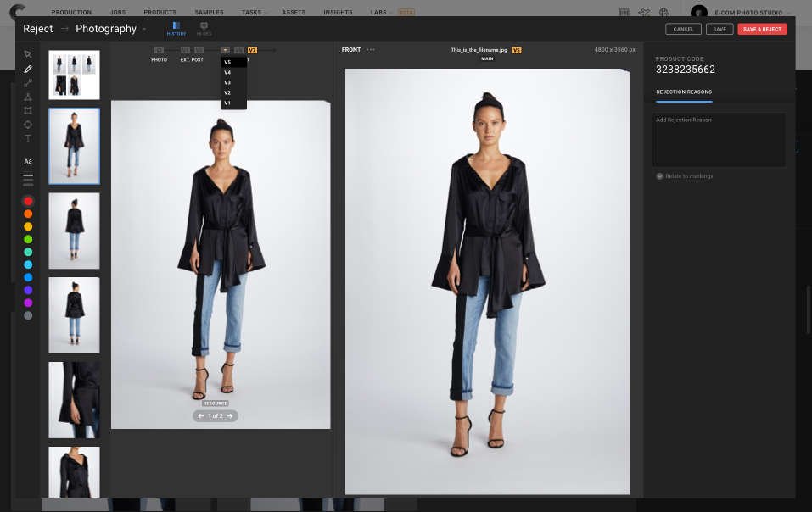Choose V3 from version dropdown
Viewport: 812px width, 512px height.
(x=233, y=83)
